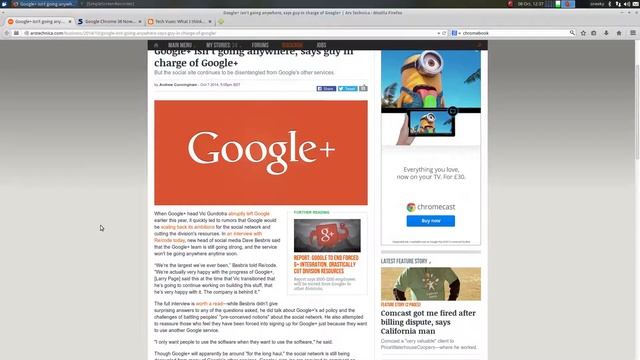Click the panel clock showing 12:37

(x=531, y=4)
